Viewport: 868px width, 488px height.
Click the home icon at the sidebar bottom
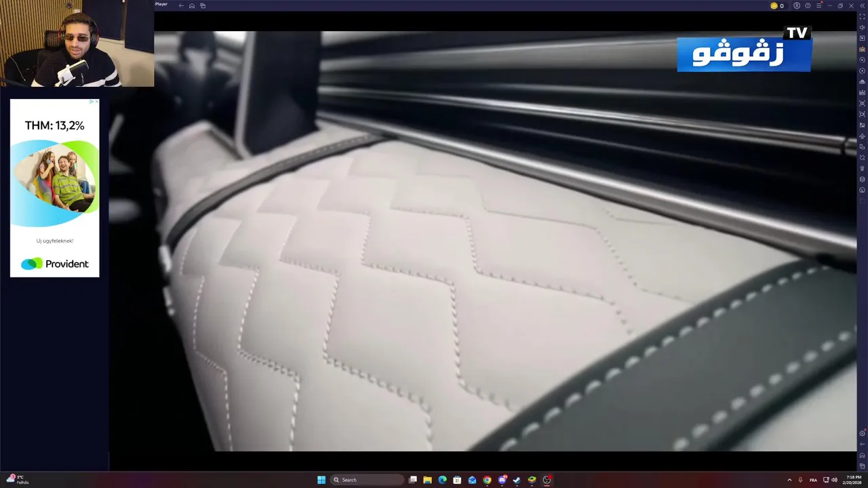point(862,455)
